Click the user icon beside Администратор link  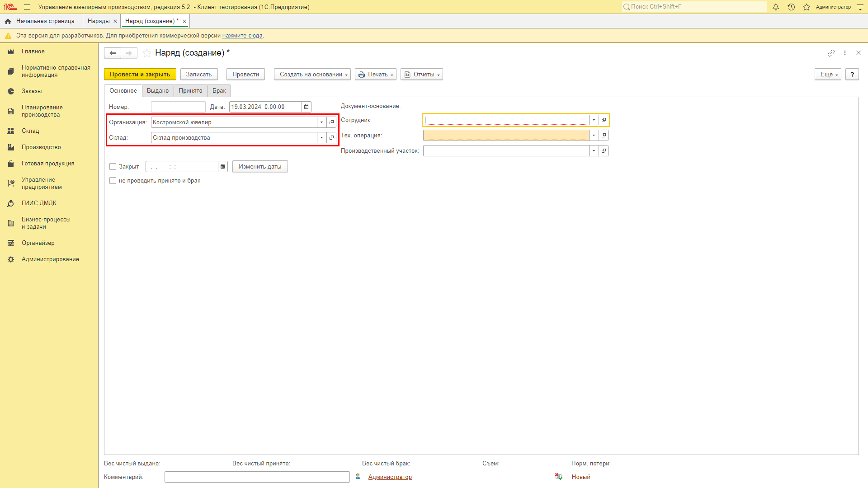click(x=358, y=477)
